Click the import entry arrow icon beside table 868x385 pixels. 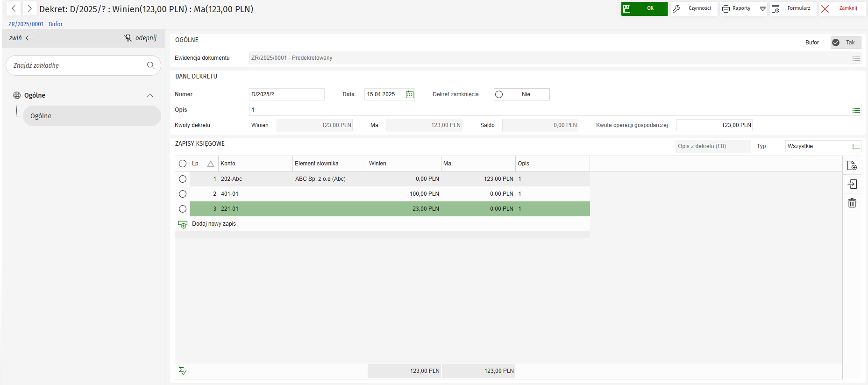tap(852, 184)
